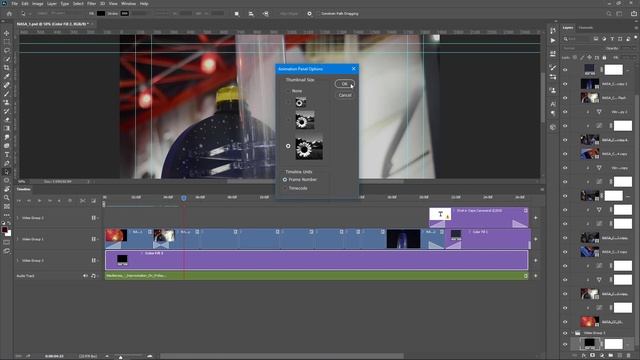Select the Path Selection arrow tool
640x360 pixels.
click(x=7, y=172)
